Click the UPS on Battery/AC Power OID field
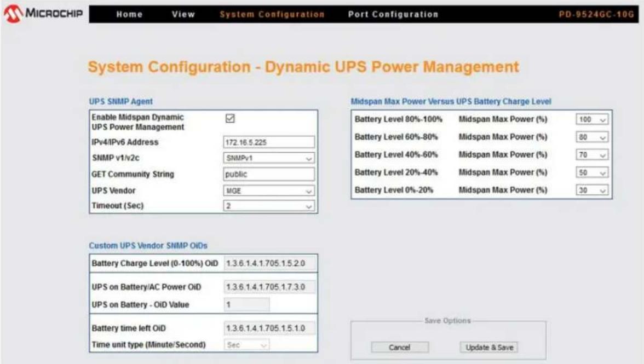Image resolution: width=644 pixels, height=364 pixels. click(270, 287)
